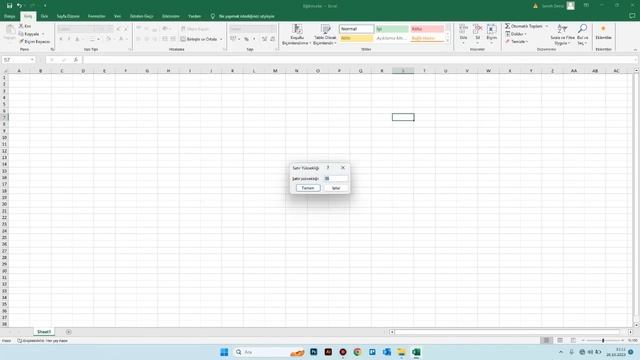This screenshot has height=360, width=640.
Task: Click the lightbulb 'Ne yapmak istediğinizi söyleyin' search
Action: pyautogui.click(x=243, y=16)
